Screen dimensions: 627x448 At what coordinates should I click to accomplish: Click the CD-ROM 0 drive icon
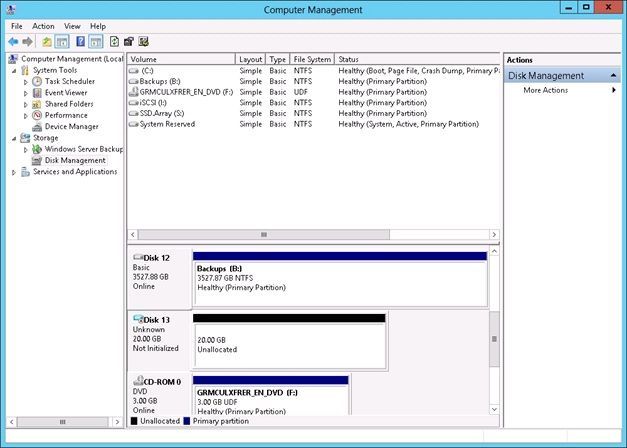(138, 380)
